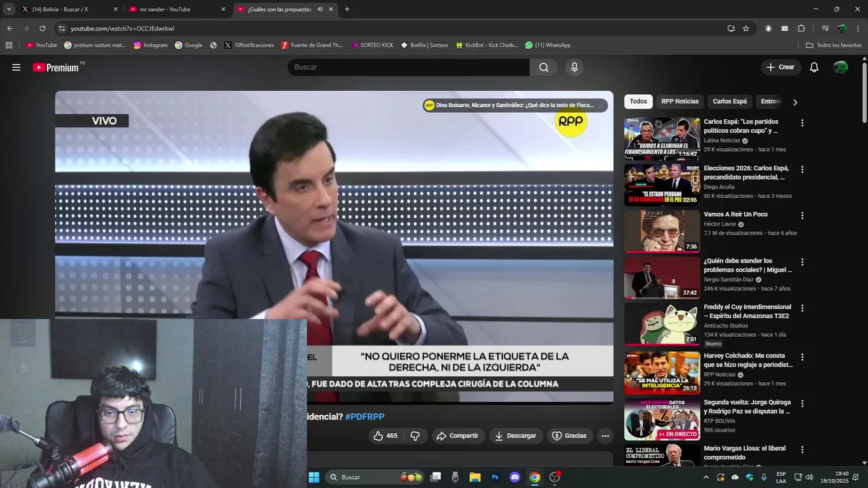Open Todos los favoritos bookmarks folder

(833, 45)
